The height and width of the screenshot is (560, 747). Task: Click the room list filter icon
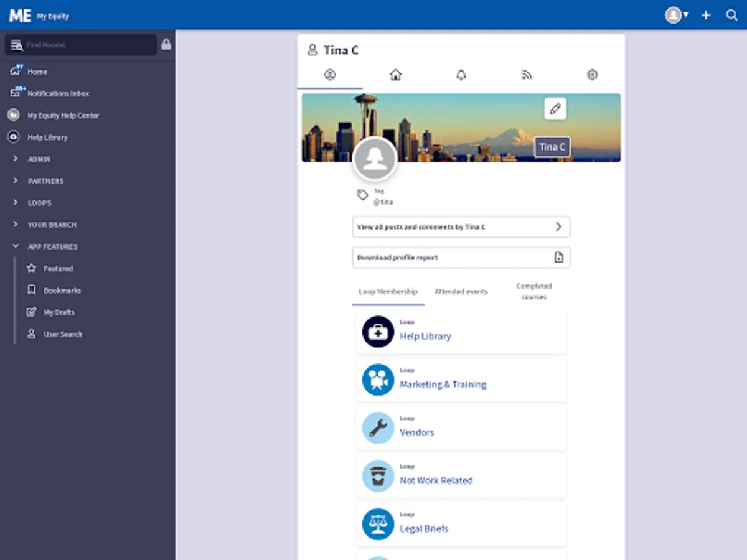coord(16,45)
